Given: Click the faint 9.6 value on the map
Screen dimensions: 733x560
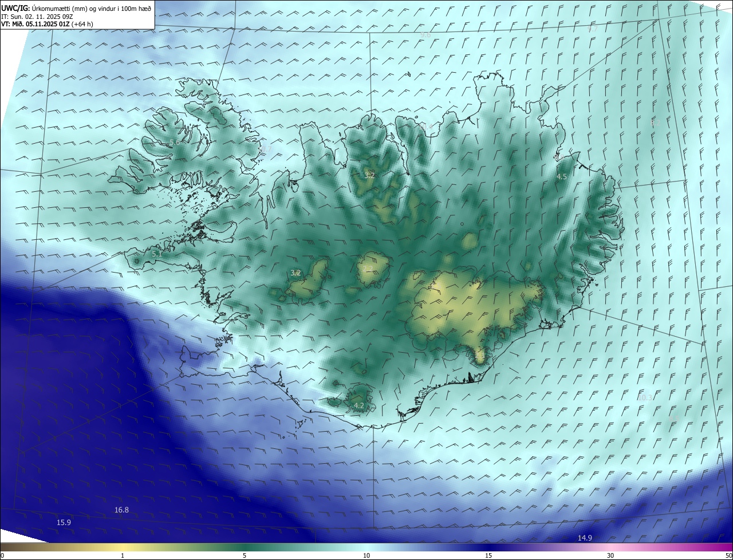Looking at the screenshot, I should (425, 35).
